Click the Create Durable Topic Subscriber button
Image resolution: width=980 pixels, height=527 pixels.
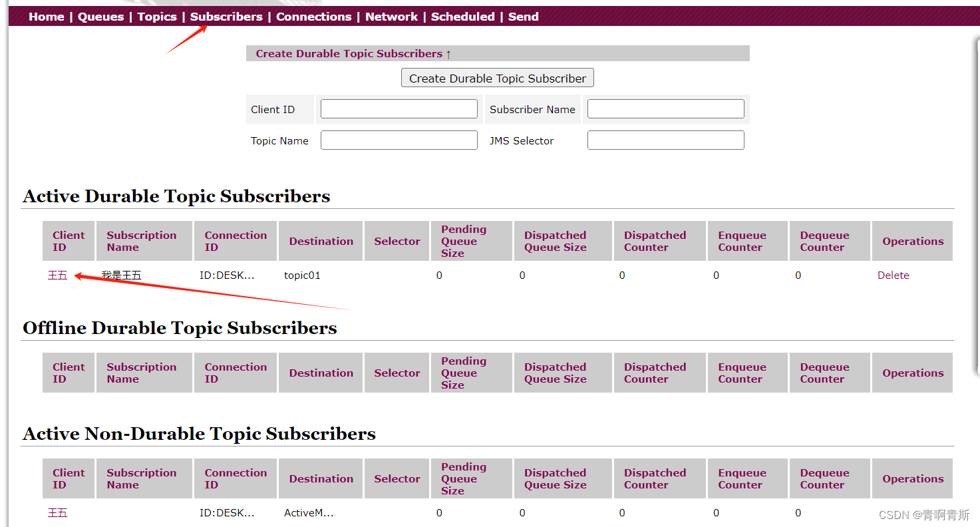pyautogui.click(x=498, y=78)
